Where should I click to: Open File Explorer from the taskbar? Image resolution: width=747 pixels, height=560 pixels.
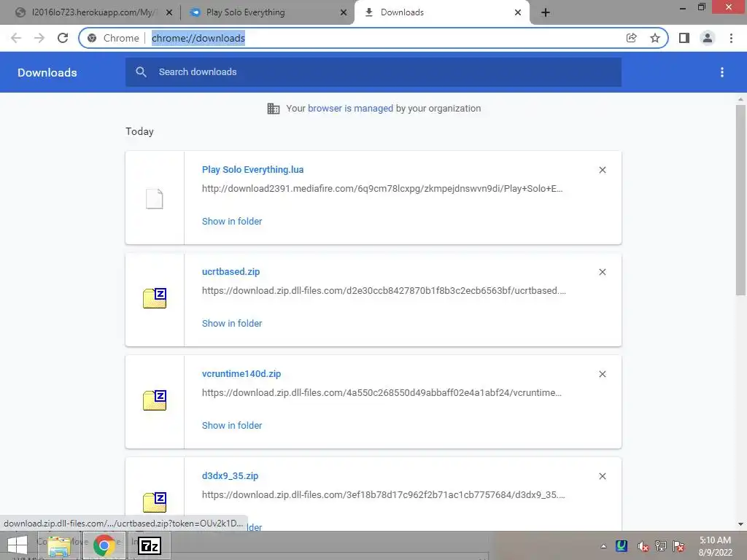59,545
